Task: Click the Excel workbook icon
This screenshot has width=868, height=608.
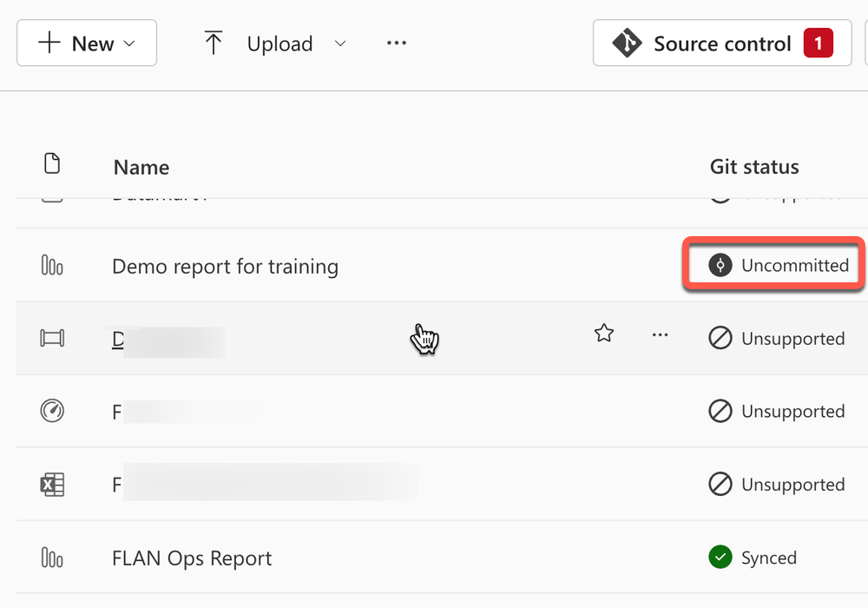Action: (x=52, y=485)
